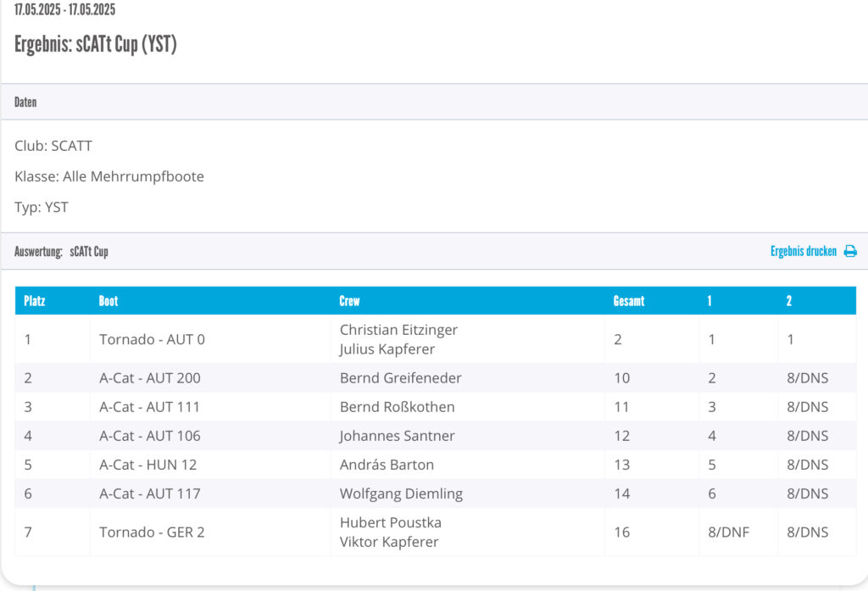
Task: Click the race 1 column header
Action: click(709, 301)
